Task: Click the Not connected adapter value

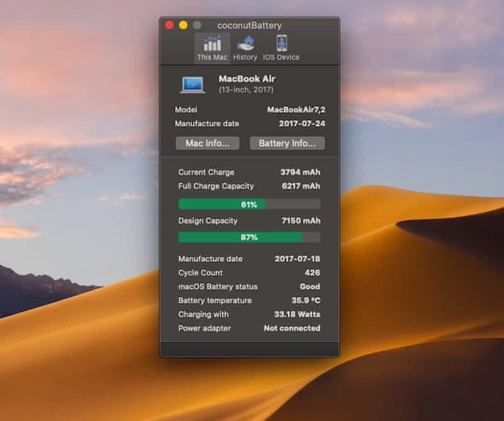Action: click(x=292, y=328)
